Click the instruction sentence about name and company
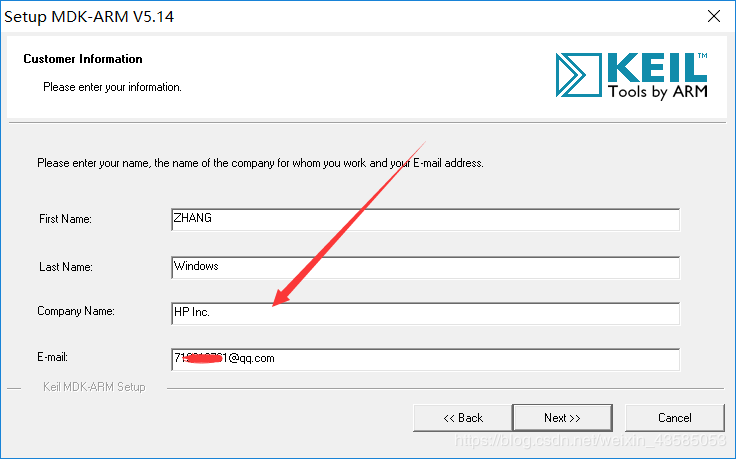This screenshot has width=736, height=459. (260, 163)
